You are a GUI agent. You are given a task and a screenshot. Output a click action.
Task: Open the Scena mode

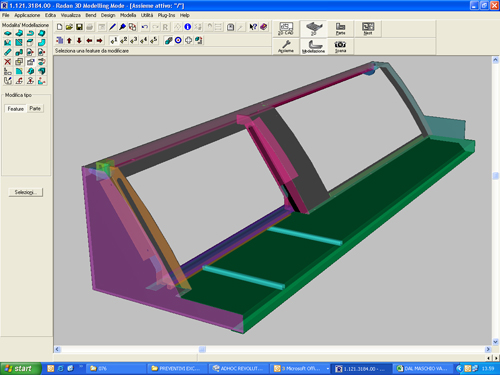340,46
